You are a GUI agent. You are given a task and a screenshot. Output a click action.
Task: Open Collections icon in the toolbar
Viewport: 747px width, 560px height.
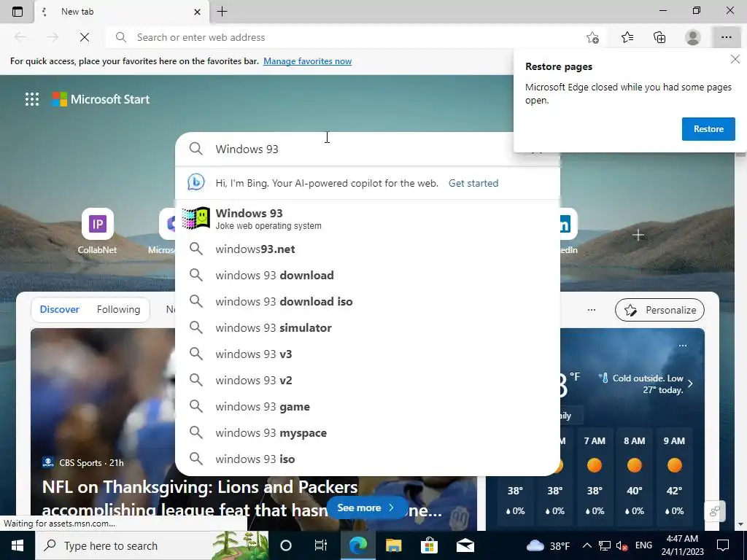659,37
